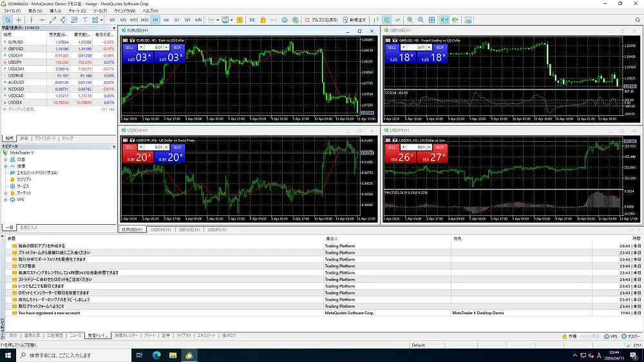Expand the 口座 node in Navigator
This screenshot has height=362, width=644.
point(6,159)
